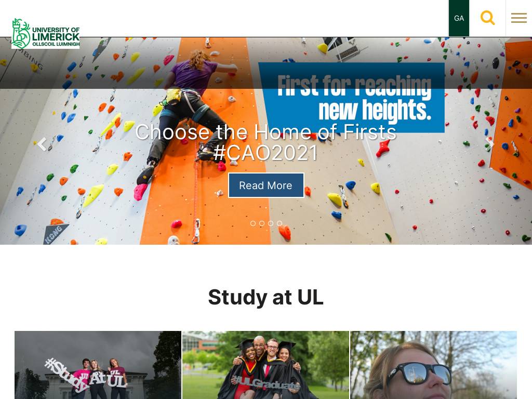532x399 pixels.
Task: Select the third carousel dot indicator
Action: point(270,223)
